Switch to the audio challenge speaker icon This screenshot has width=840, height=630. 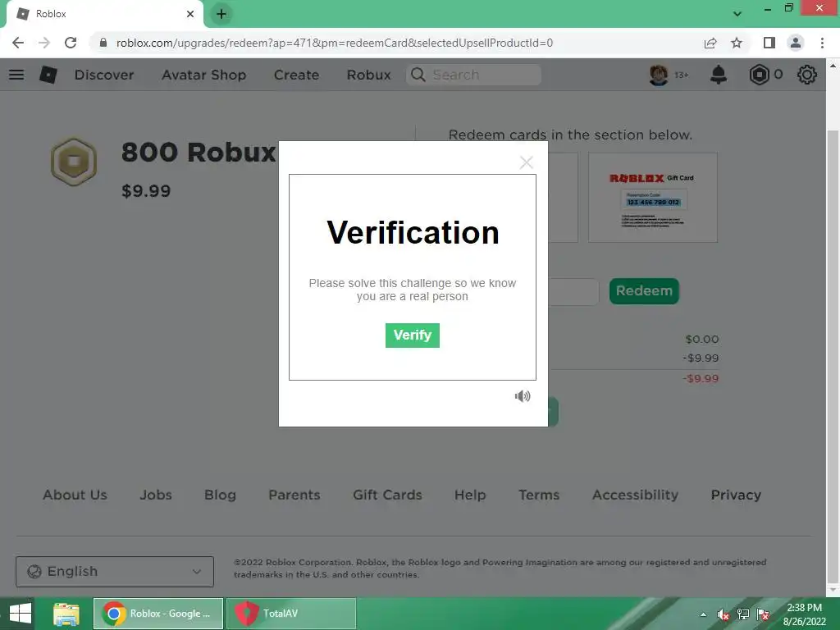tap(523, 396)
